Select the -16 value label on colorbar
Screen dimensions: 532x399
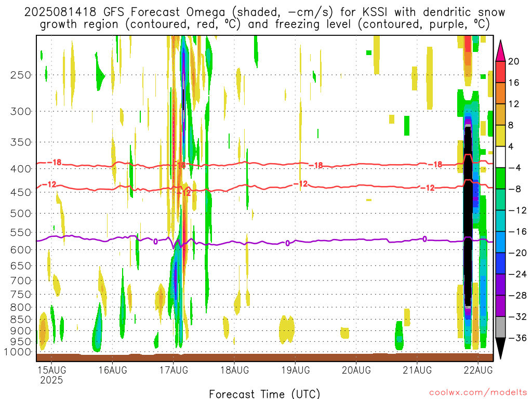[517, 232]
